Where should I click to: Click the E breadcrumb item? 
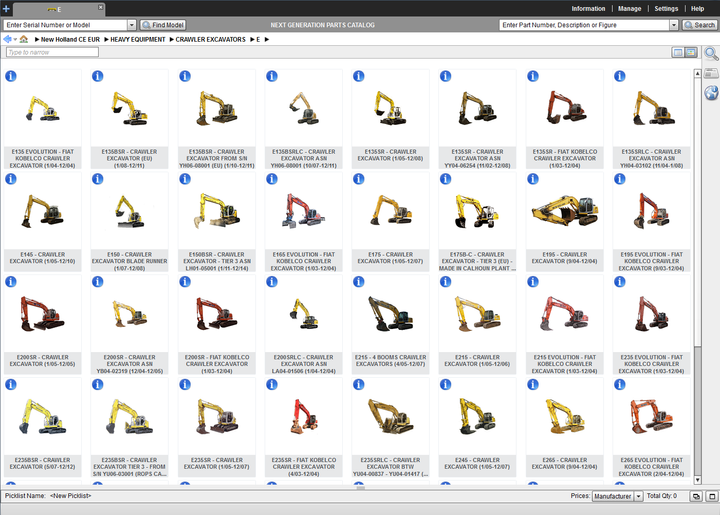tap(258, 39)
